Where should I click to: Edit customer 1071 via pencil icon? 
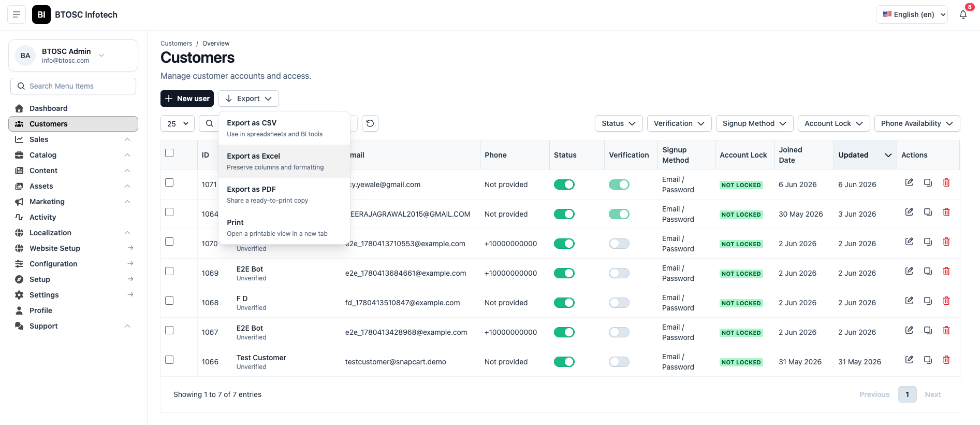[x=909, y=182]
